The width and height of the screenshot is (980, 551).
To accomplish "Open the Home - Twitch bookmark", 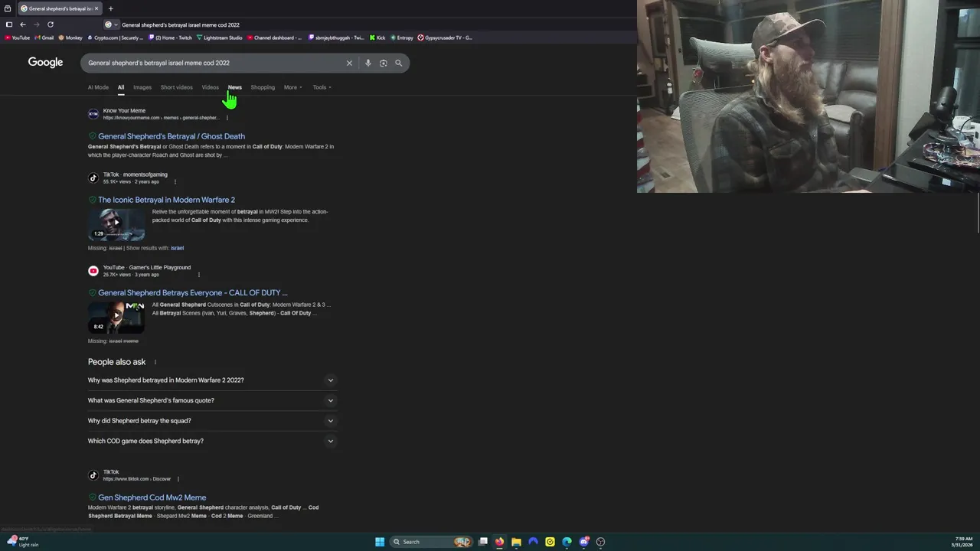I will click(170, 37).
